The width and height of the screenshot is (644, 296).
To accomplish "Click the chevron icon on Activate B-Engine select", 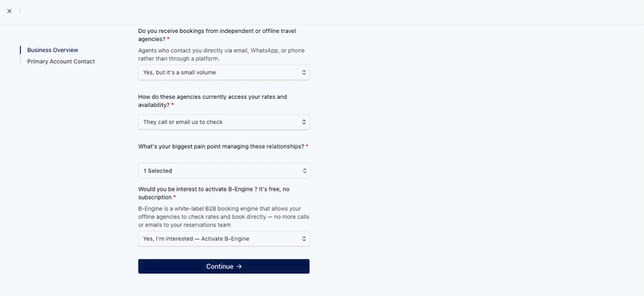I will [303, 239].
